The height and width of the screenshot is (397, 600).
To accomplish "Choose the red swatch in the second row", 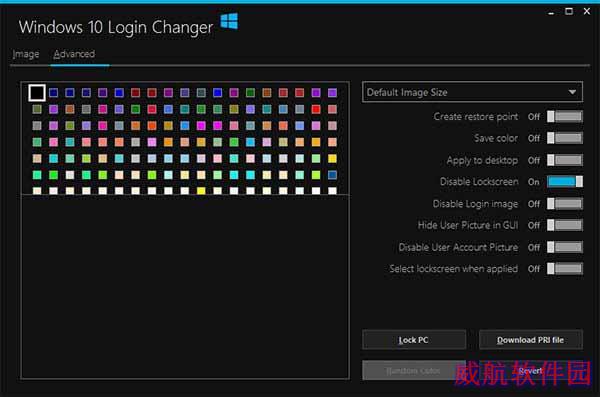I will [316, 109].
